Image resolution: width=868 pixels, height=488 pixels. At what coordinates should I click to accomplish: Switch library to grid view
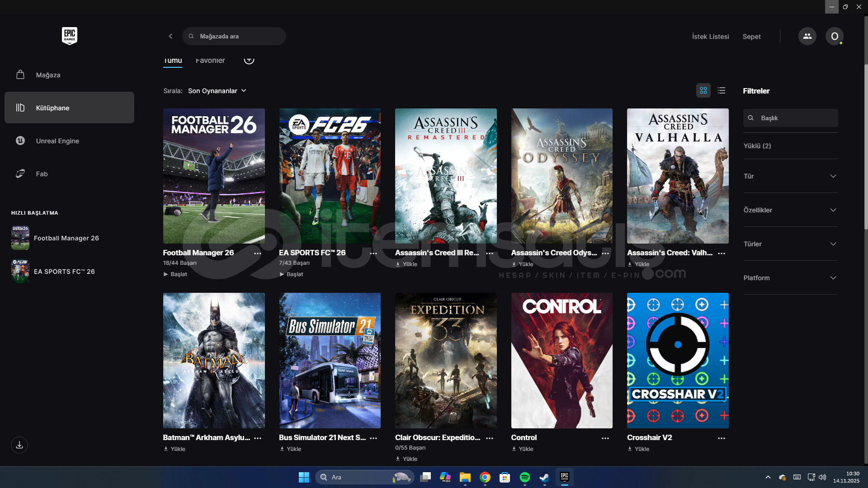coord(703,91)
